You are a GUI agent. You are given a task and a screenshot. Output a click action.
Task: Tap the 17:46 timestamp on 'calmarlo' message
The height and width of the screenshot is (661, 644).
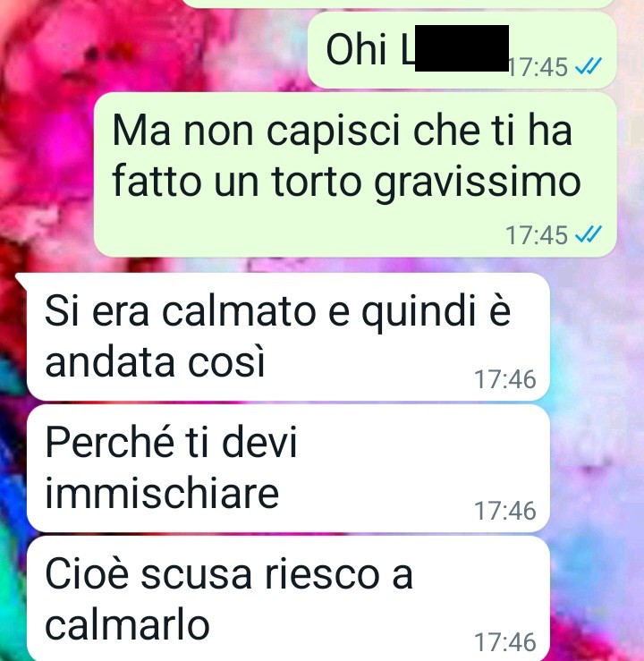pos(505,642)
